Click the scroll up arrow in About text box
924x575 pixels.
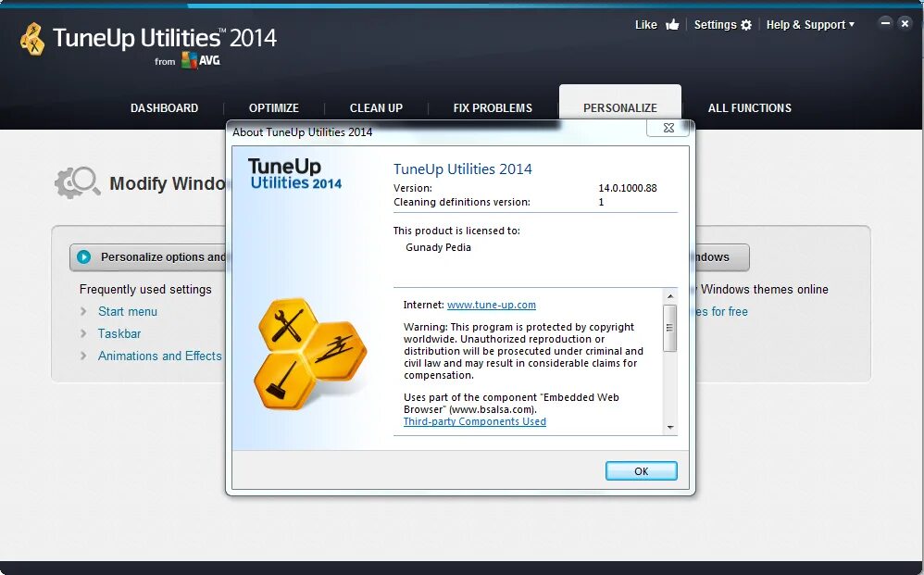670,295
